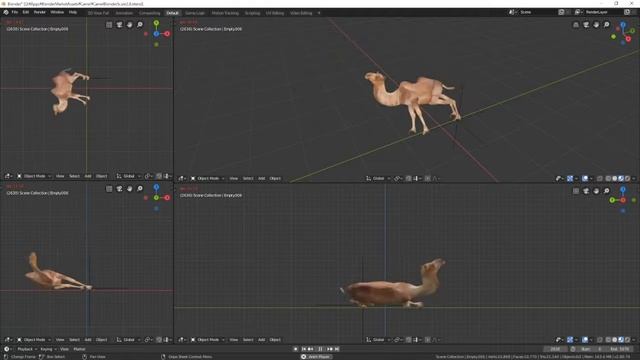Open the timeline Playback menu

point(27,349)
